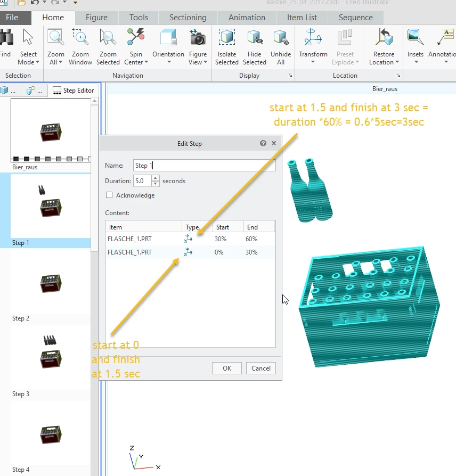456x476 pixels.
Task: Open the Item List ribbon tab
Action: point(302,18)
